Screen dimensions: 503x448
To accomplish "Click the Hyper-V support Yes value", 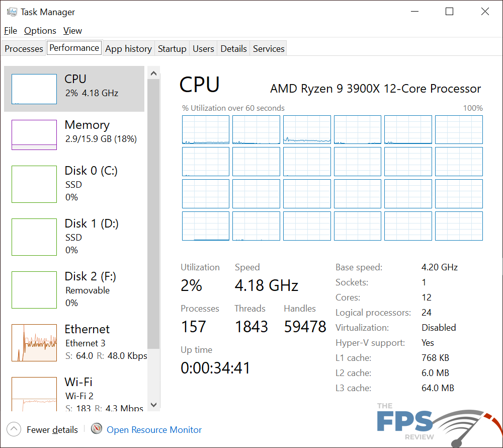I will (428, 343).
